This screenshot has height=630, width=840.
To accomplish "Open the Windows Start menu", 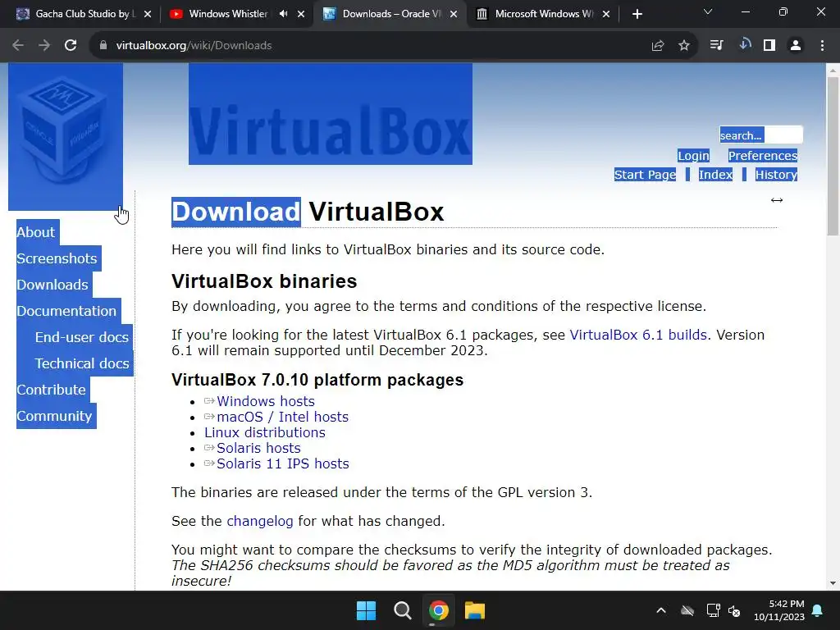I will (x=367, y=610).
